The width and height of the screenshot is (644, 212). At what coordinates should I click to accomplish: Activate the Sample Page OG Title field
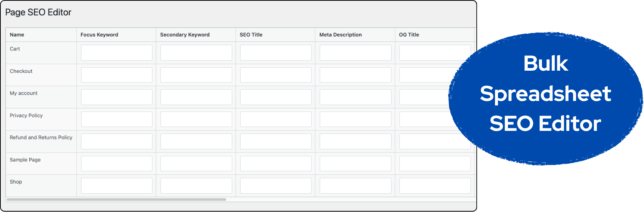coord(435,163)
